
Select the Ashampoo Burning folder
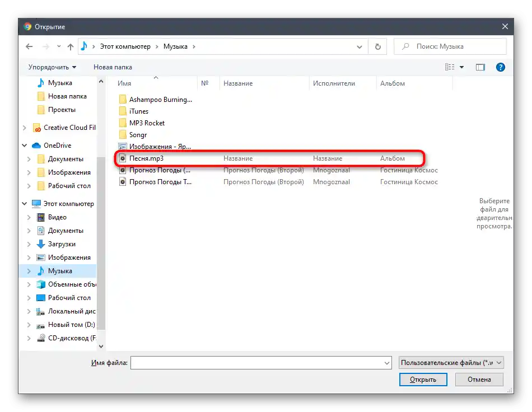coord(155,100)
